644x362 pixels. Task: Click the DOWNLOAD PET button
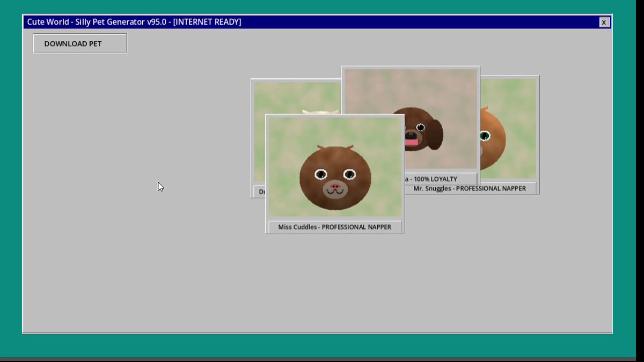pos(80,44)
